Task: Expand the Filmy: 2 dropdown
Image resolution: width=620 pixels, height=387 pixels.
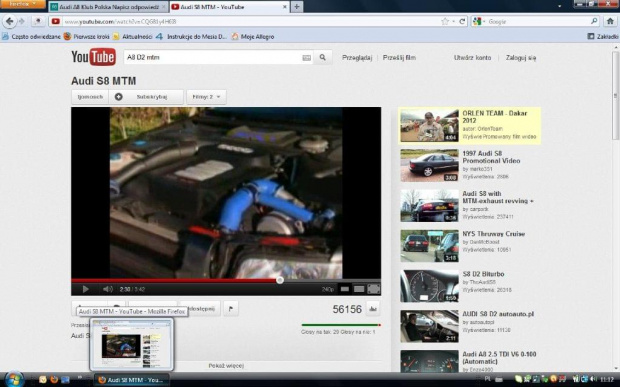Action: (x=206, y=97)
